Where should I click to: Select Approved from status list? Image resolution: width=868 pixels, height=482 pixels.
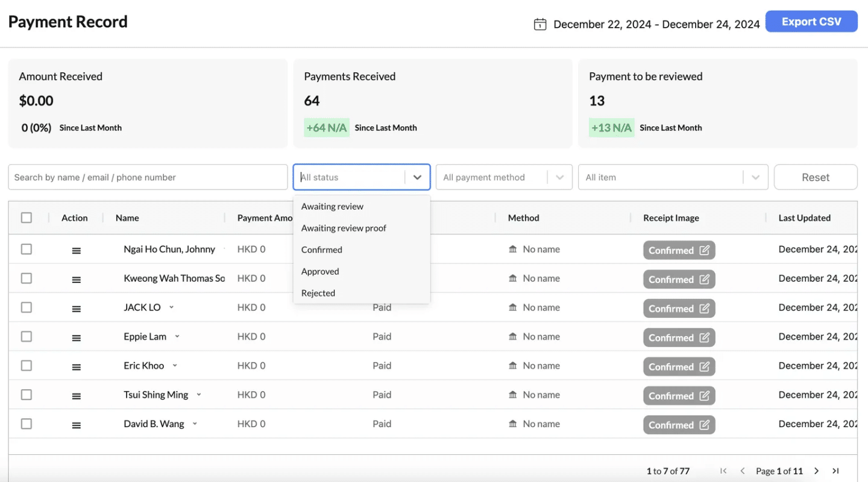click(x=362, y=271)
